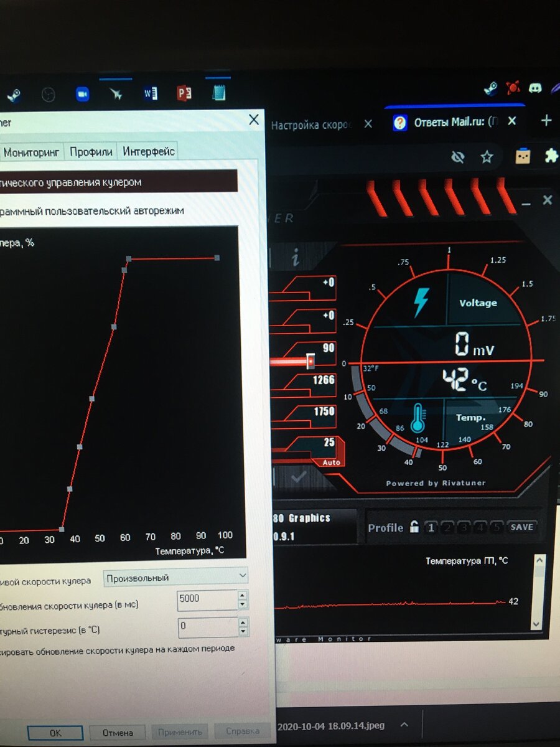Click the thermometer temperature icon

418,418
